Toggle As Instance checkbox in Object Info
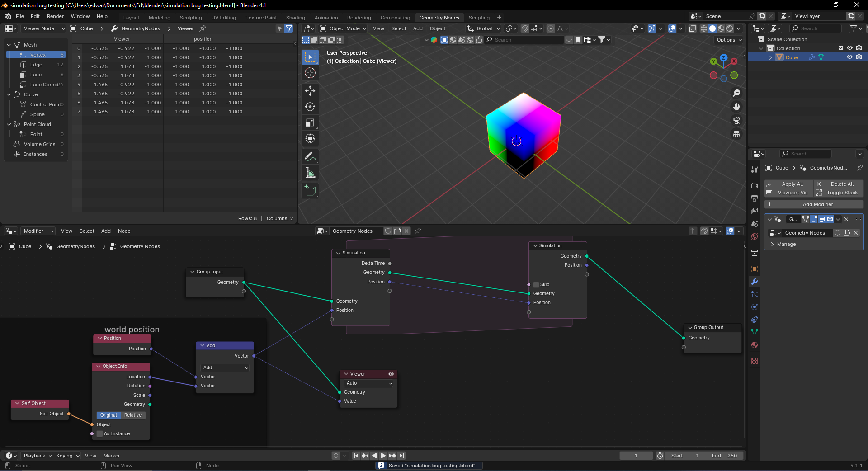Viewport: 868px width, 471px height. [100, 434]
